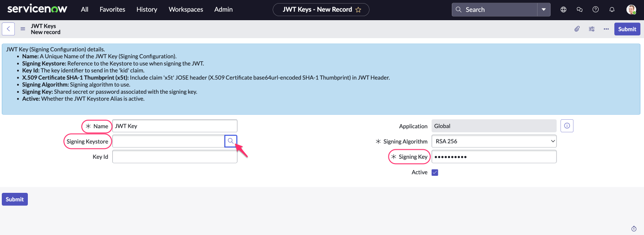The height and width of the screenshot is (235, 644).
Task: Expand the search options dropdown arrow
Action: 544,9
